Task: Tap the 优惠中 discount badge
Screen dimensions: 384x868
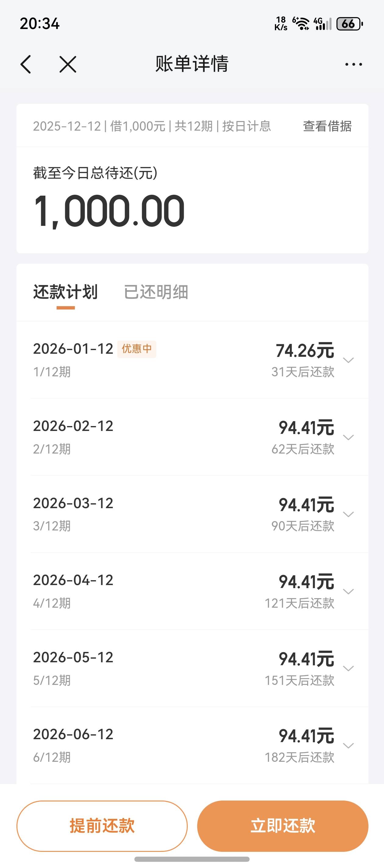Action: [x=137, y=349]
